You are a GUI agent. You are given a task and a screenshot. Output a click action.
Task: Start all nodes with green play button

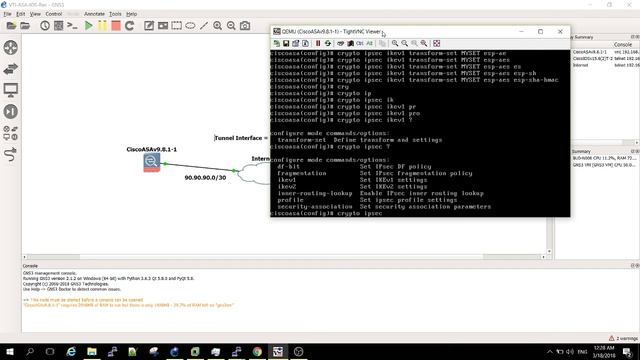(x=88, y=26)
